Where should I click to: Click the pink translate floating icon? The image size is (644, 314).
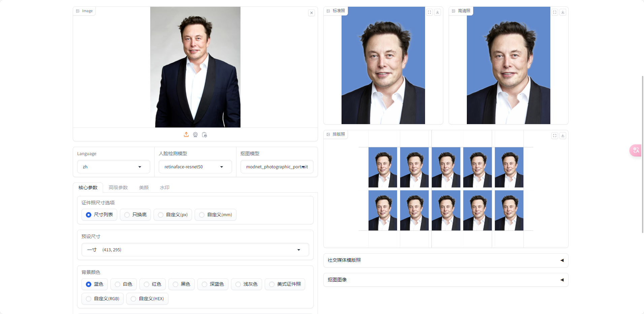[x=636, y=150]
